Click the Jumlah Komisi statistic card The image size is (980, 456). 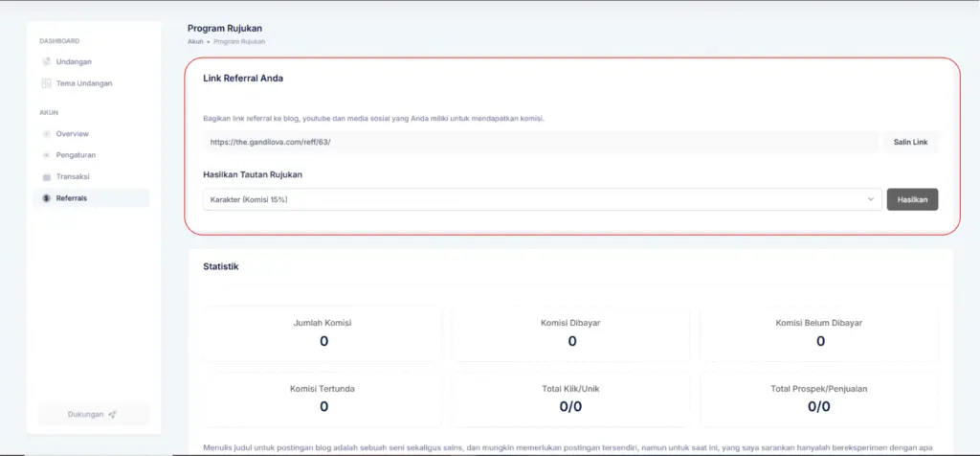[x=323, y=333]
